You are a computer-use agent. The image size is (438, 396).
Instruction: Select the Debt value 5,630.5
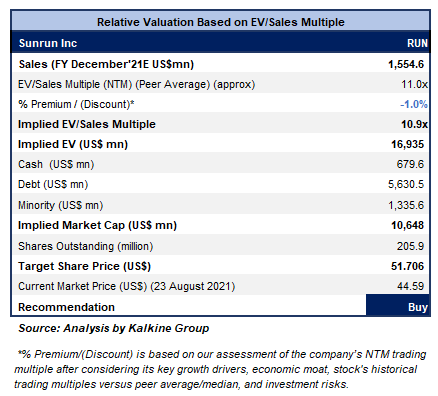tap(406, 184)
